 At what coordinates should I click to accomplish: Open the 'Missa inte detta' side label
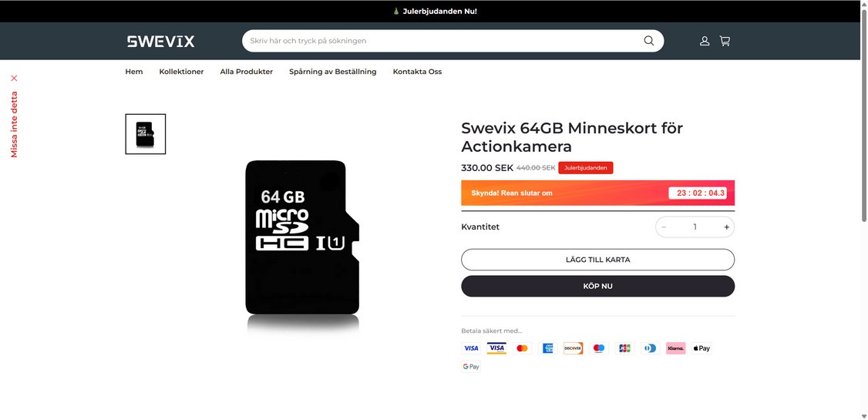pyautogui.click(x=15, y=125)
